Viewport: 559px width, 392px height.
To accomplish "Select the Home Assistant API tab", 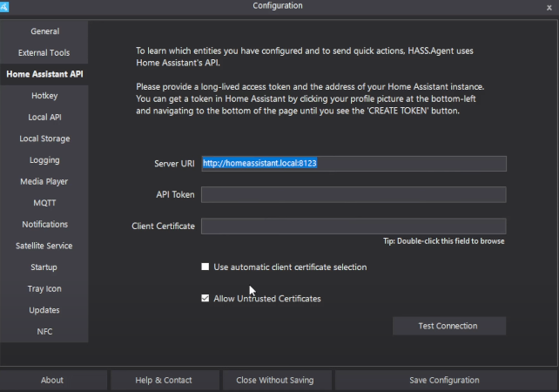I will click(x=44, y=74).
